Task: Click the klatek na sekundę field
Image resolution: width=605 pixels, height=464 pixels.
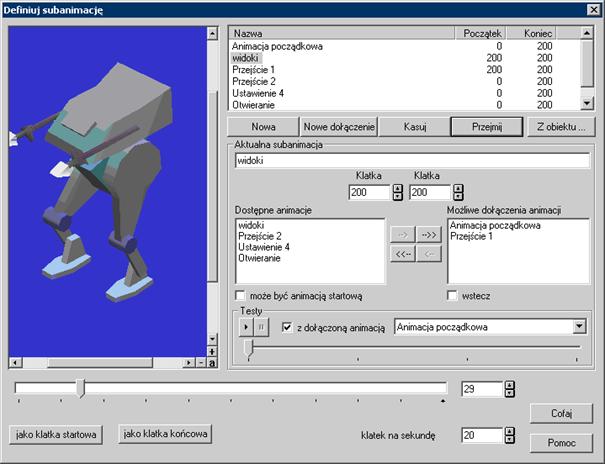Action: [482, 435]
